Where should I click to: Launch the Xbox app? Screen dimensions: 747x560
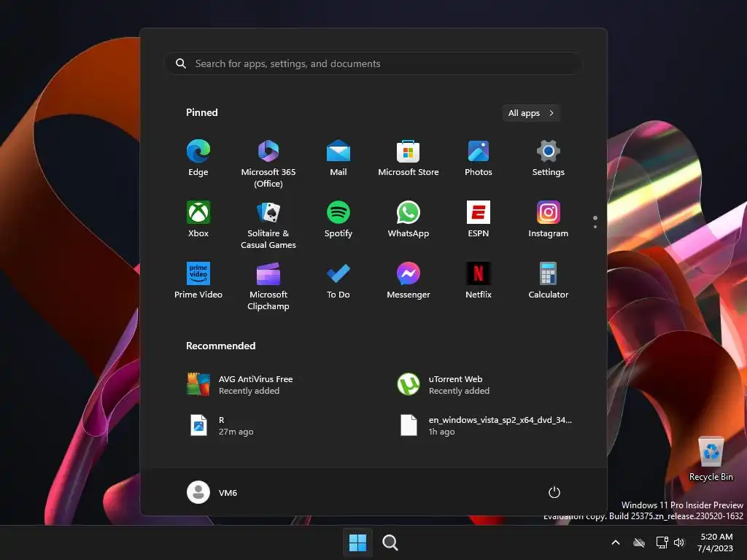(x=198, y=219)
